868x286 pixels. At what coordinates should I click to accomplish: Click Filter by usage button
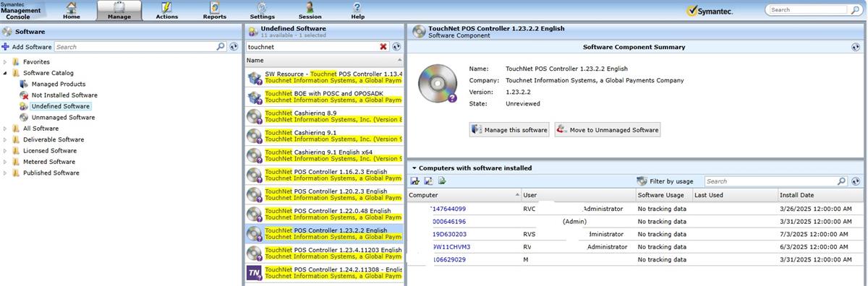coord(665,181)
